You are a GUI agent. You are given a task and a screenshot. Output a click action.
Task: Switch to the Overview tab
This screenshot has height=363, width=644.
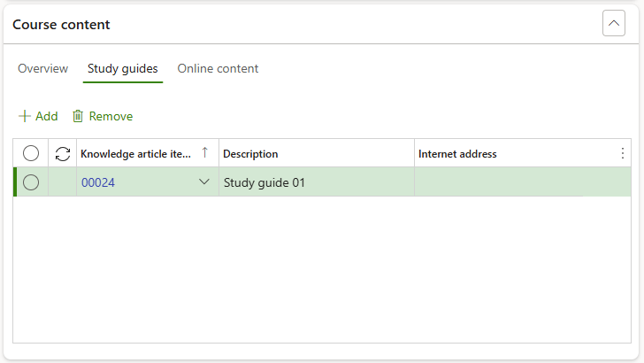tap(42, 68)
